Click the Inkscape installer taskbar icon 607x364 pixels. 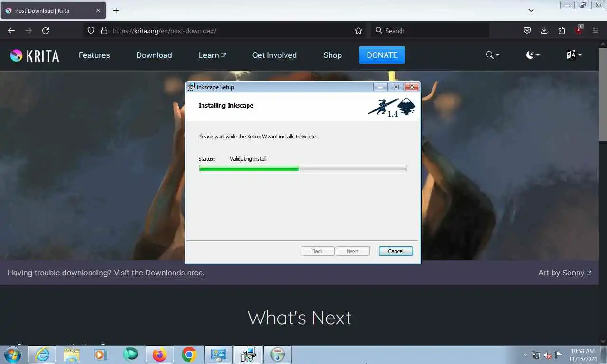coord(248,355)
